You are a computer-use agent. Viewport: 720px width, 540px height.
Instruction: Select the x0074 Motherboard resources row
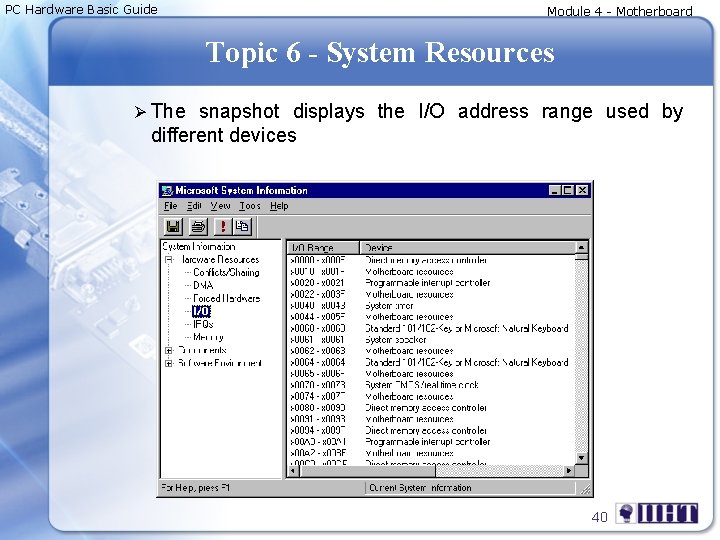tap(431, 396)
